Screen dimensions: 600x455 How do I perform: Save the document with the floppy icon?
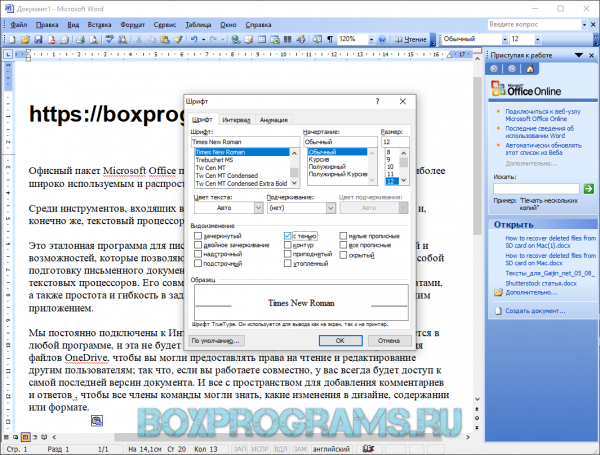[x=38, y=39]
